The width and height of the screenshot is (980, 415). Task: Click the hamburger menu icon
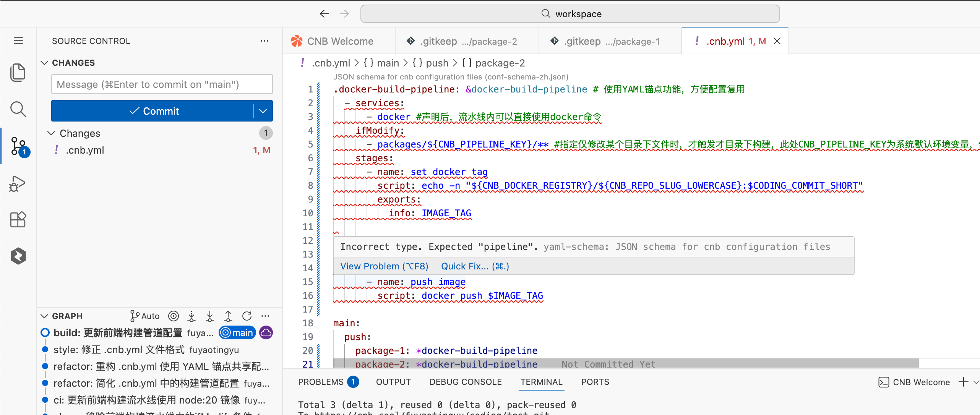[x=18, y=41]
